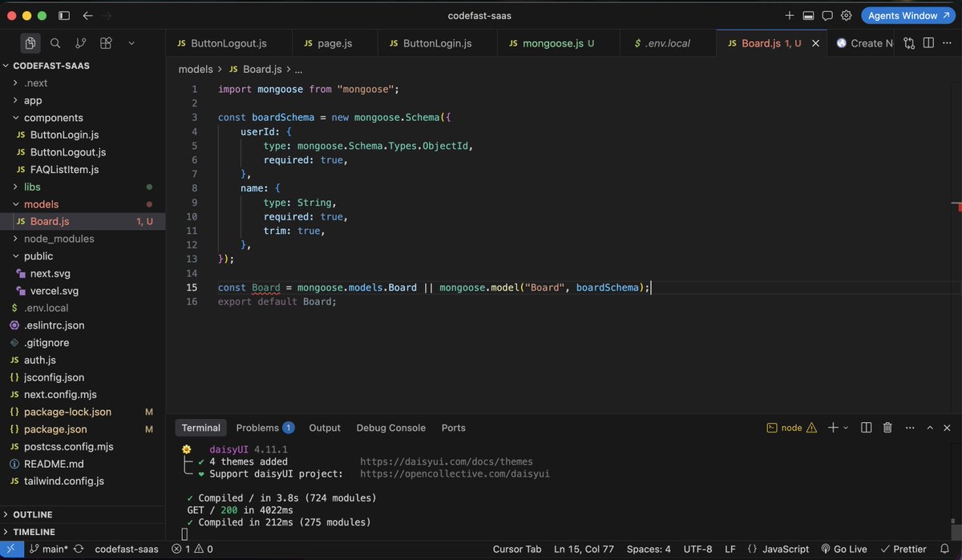Open FAQListItem.js in the explorer

pos(83,170)
